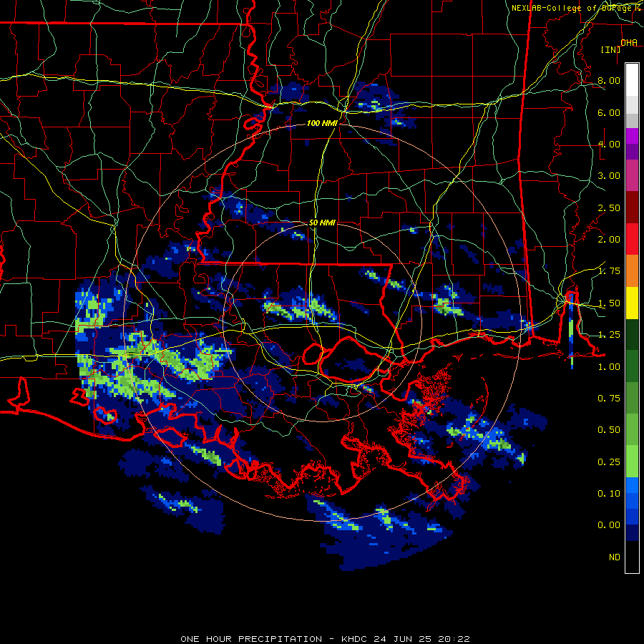Click the 2.50 legend value
This screenshot has height=644, width=644.
click(609, 208)
